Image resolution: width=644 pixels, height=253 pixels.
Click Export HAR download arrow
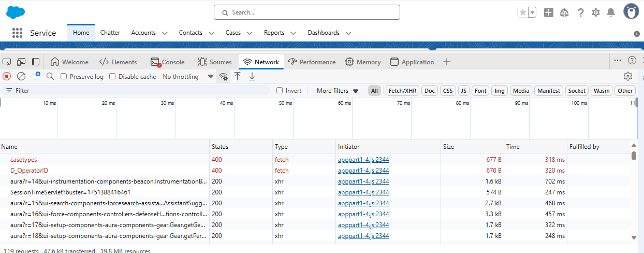coord(252,76)
